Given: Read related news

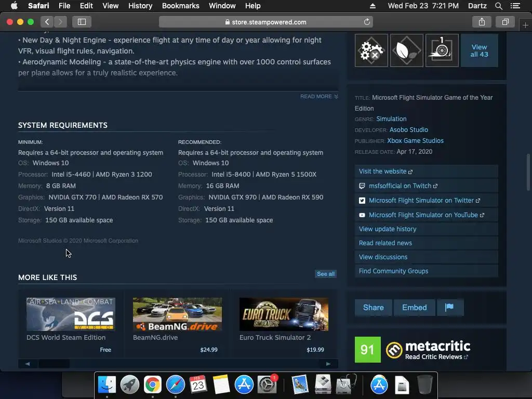Looking at the screenshot, I should [426, 243].
